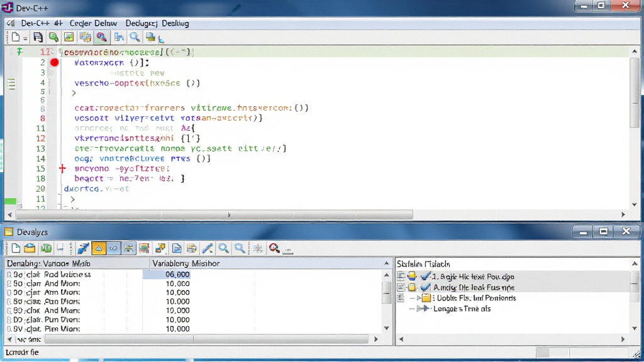Click the green books icon in Devalyzs toolbar
Image resolution: width=644 pixels, height=362 pixels.
tap(46, 248)
